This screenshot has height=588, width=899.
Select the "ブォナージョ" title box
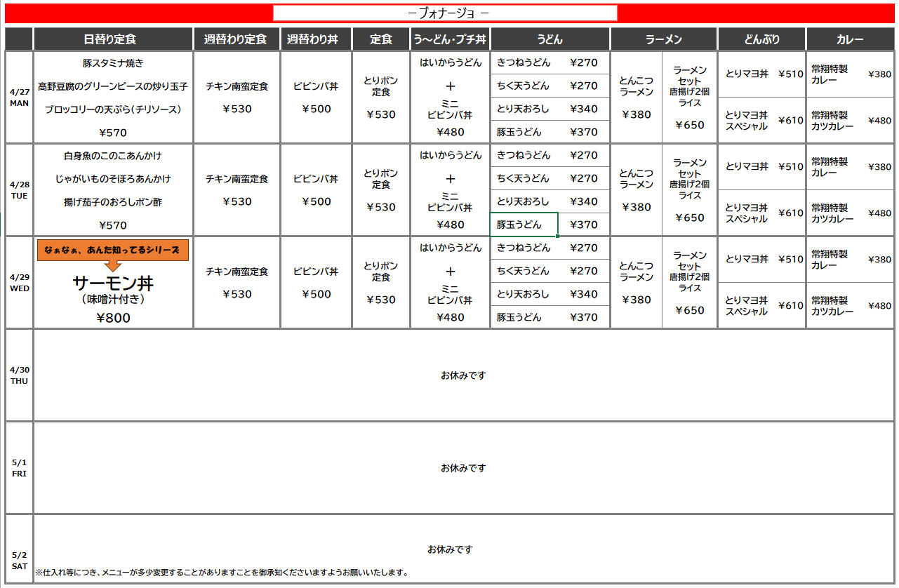(445, 13)
